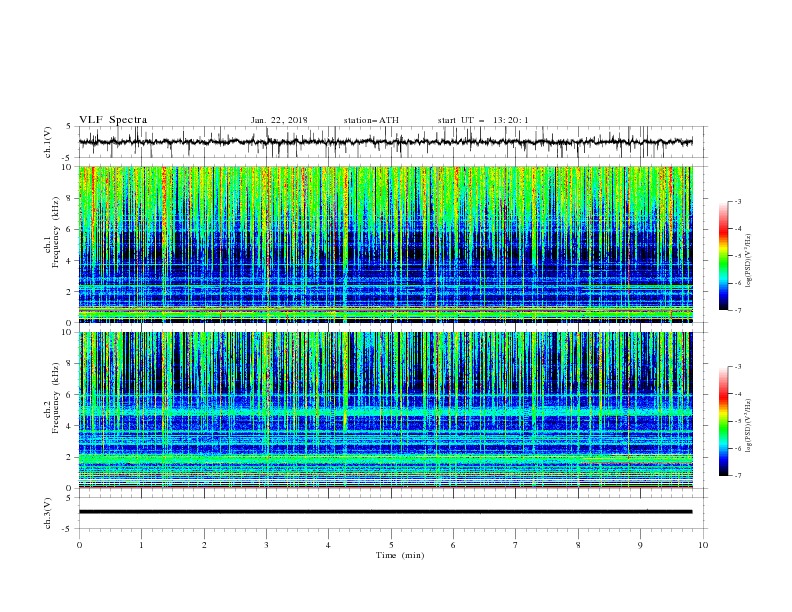Select the "Jan. 22, 2018" date text
The height and width of the screenshot is (612, 792).
click(279, 120)
